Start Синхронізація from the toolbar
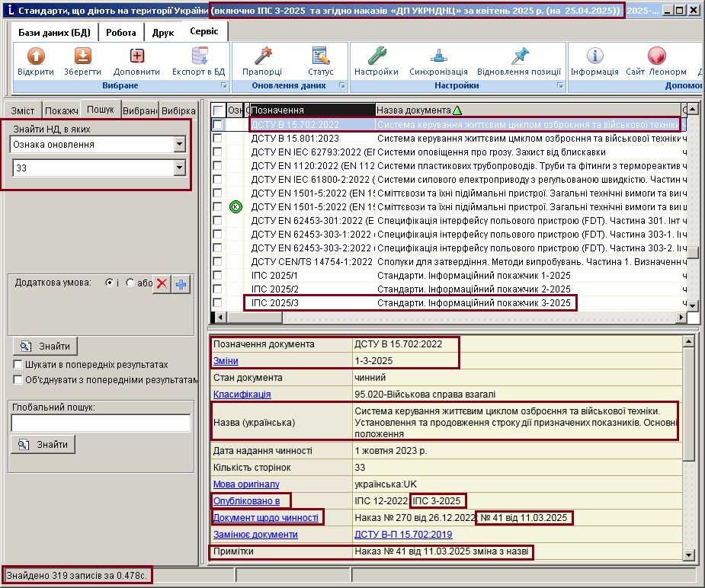 point(438,56)
